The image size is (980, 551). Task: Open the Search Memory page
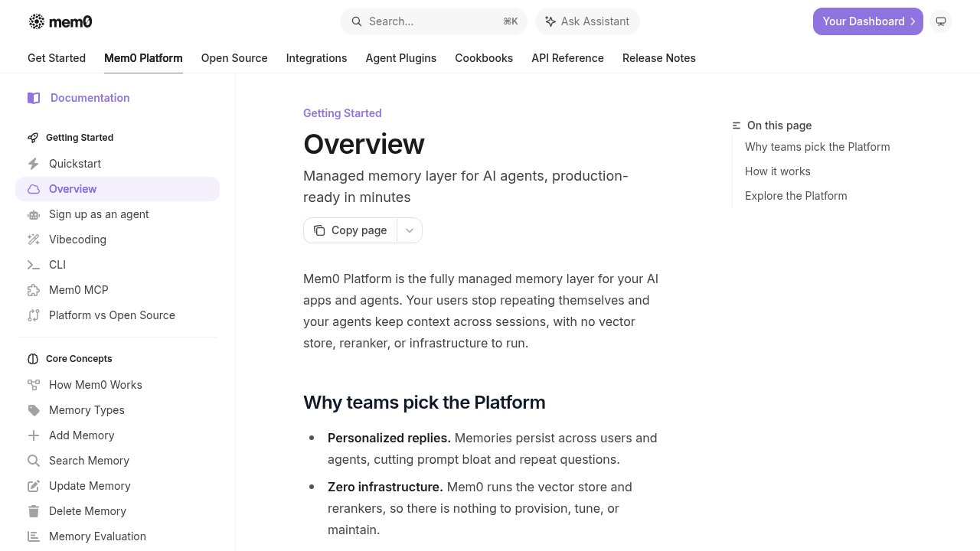click(x=117, y=461)
